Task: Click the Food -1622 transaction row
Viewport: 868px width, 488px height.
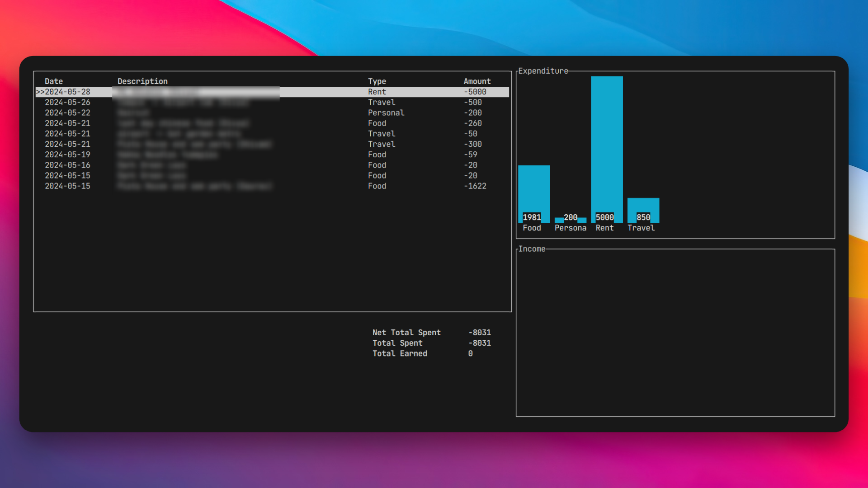Action: (x=271, y=186)
